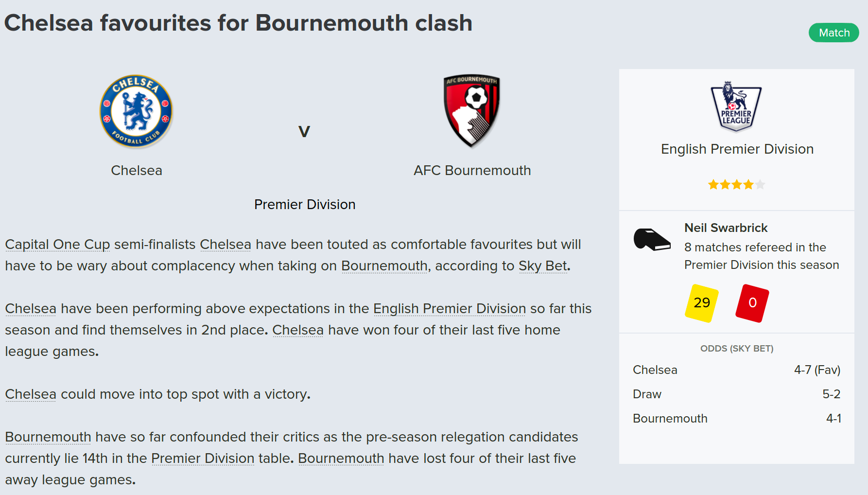Open the English Premier Division text link
This screenshot has width=868, height=495.
[x=449, y=308]
